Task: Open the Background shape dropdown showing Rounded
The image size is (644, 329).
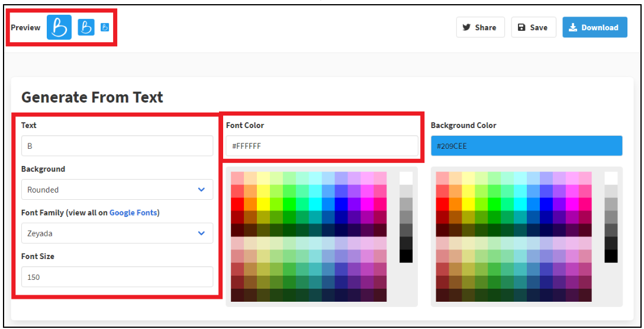Action: (x=117, y=190)
